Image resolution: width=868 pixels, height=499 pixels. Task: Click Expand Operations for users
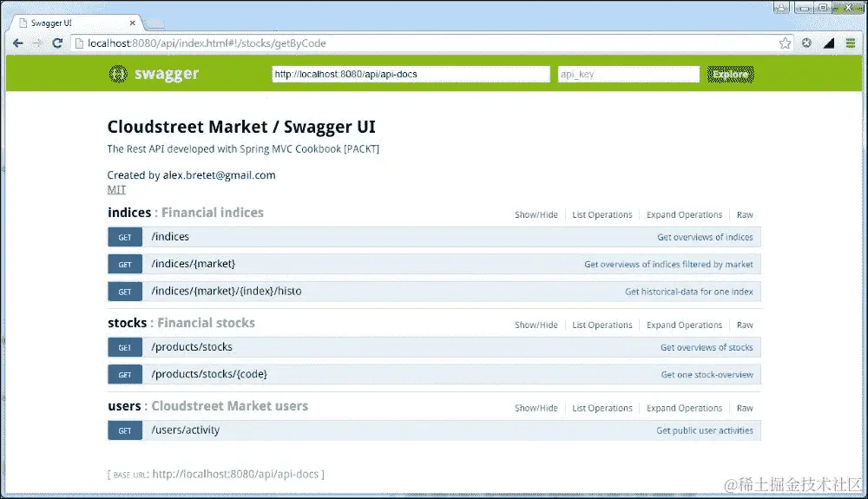pyautogui.click(x=684, y=408)
